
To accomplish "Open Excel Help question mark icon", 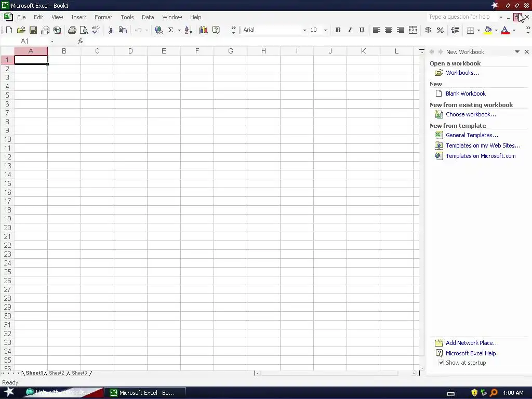I will coord(216,30).
